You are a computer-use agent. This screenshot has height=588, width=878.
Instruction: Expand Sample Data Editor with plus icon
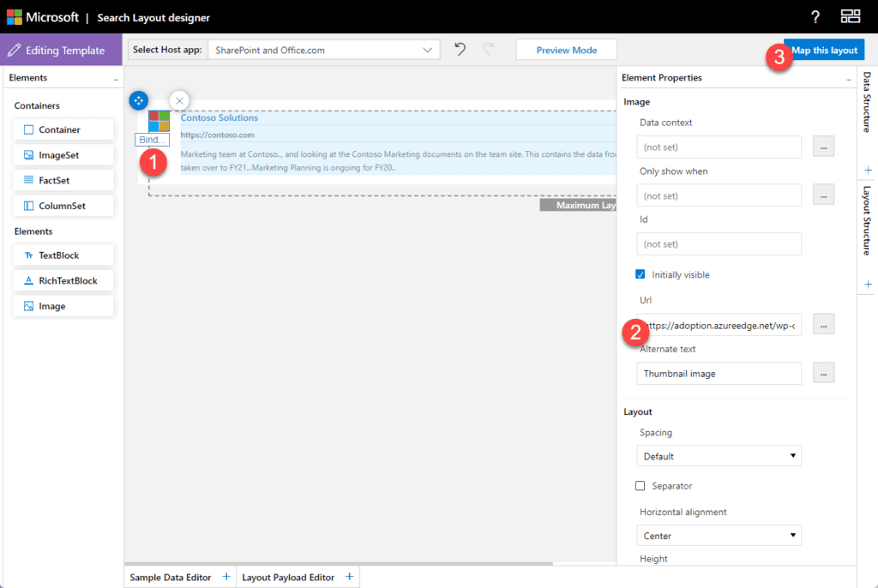click(226, 576)
